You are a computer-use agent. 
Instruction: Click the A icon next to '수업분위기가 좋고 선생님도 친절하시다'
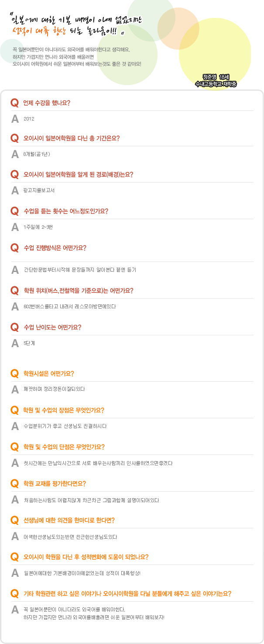(15, 426)
